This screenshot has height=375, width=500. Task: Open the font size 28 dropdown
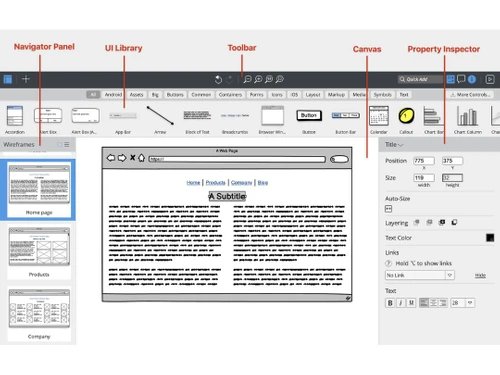click(463, 303)
